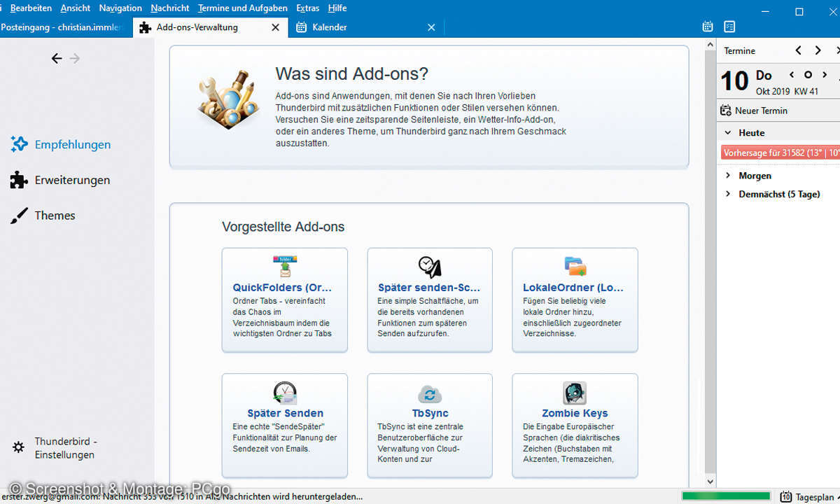Click the QuickFolders add-on icon

(x=285, y=267)
